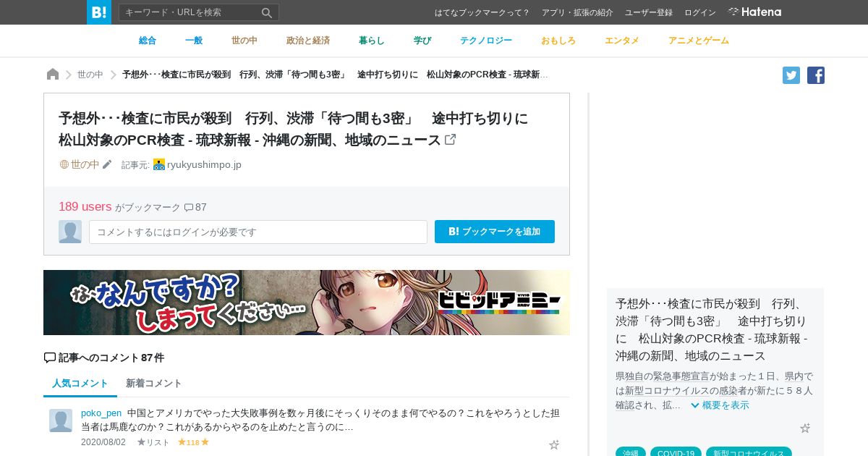Open 暮らし category
The width and height of the screenshot is (868, 456).
point(372,41)
